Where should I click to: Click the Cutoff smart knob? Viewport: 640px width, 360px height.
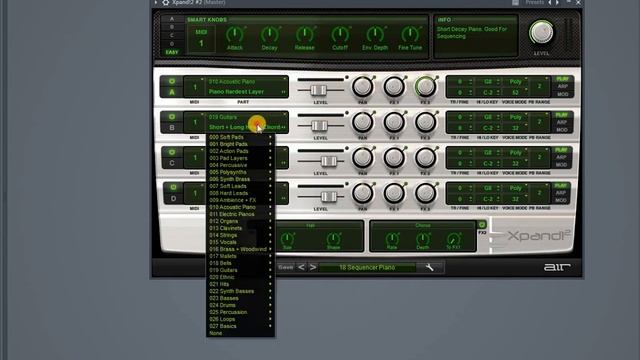coord(340,35)
